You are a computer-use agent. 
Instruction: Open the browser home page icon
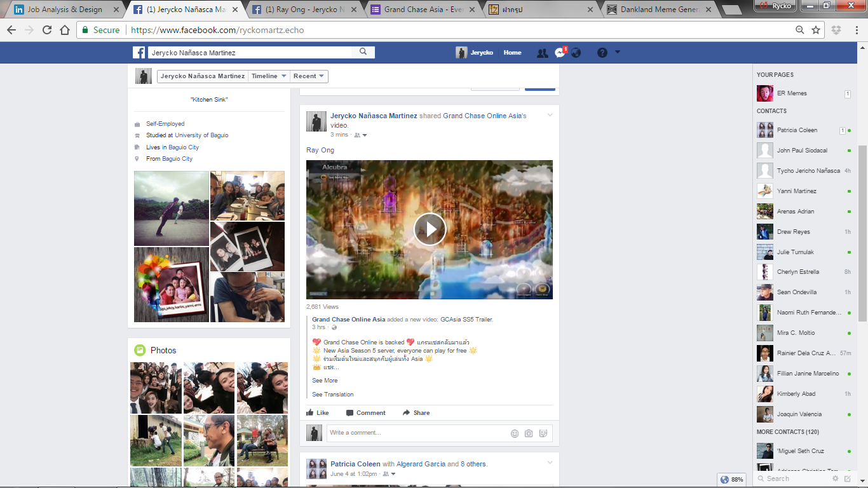coord(65,30)
